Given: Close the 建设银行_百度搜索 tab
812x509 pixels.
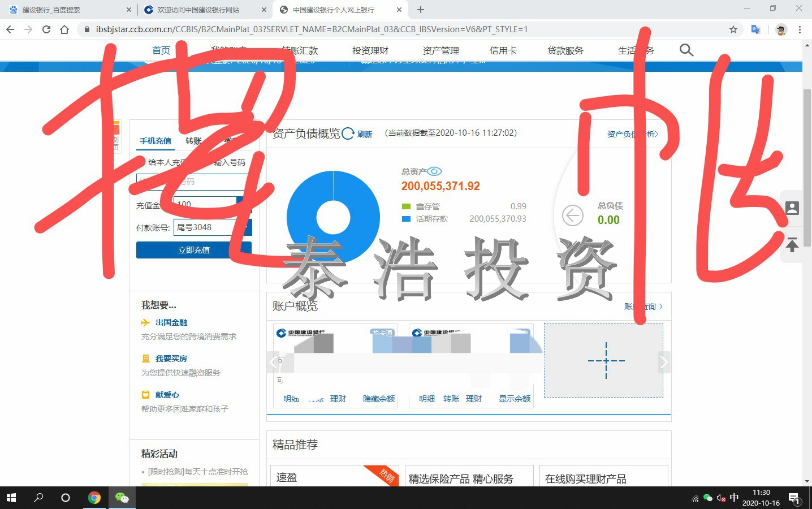Looking at the screenshot, I should pyautogui.click(x=128, y=10).
